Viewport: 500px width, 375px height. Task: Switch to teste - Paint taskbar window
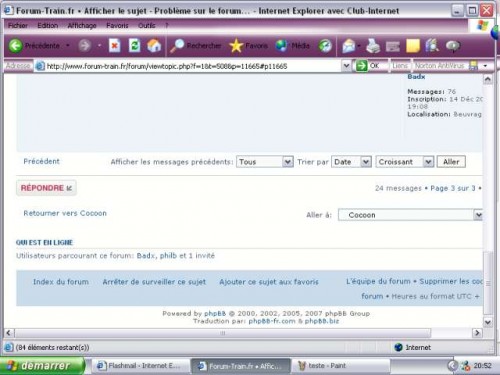pyautogui.click(x=340, y=366)
